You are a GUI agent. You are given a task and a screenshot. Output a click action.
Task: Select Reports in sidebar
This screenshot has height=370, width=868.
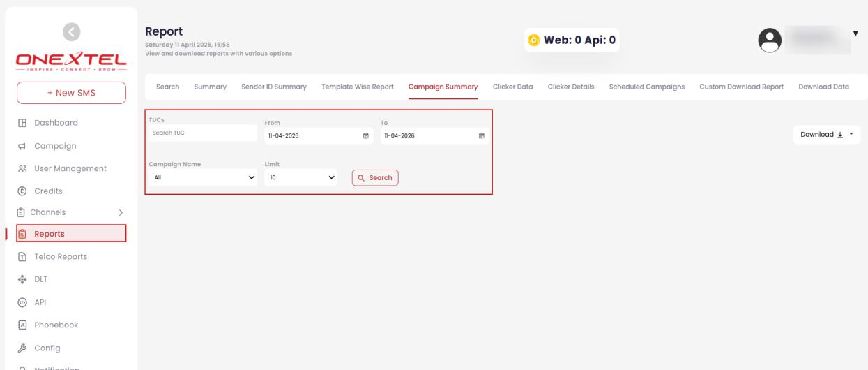[x=71, y=234]
